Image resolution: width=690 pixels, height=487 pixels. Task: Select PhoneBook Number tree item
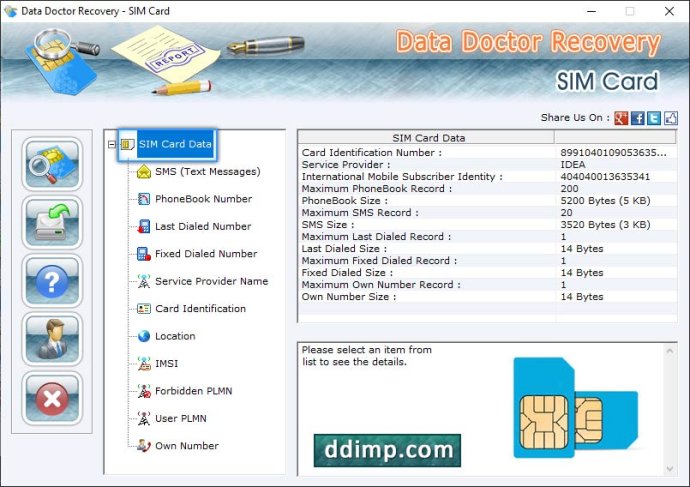point(203,199)
